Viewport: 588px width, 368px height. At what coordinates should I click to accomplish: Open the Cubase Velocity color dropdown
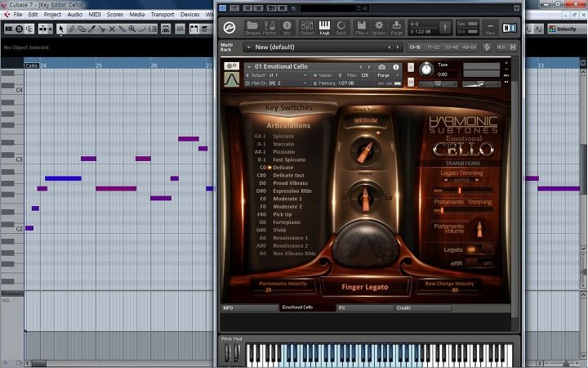[x=567, y=29]
